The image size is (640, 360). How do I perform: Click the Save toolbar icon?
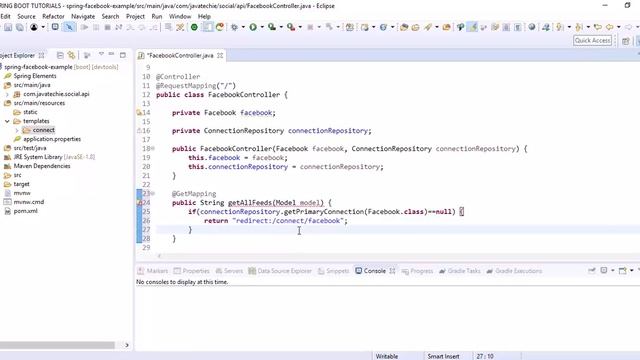[8, 27]
